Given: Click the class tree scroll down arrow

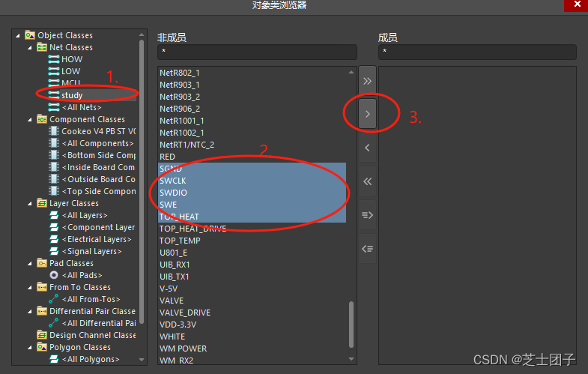Looking at the screenshot, I should pos(142,359).
